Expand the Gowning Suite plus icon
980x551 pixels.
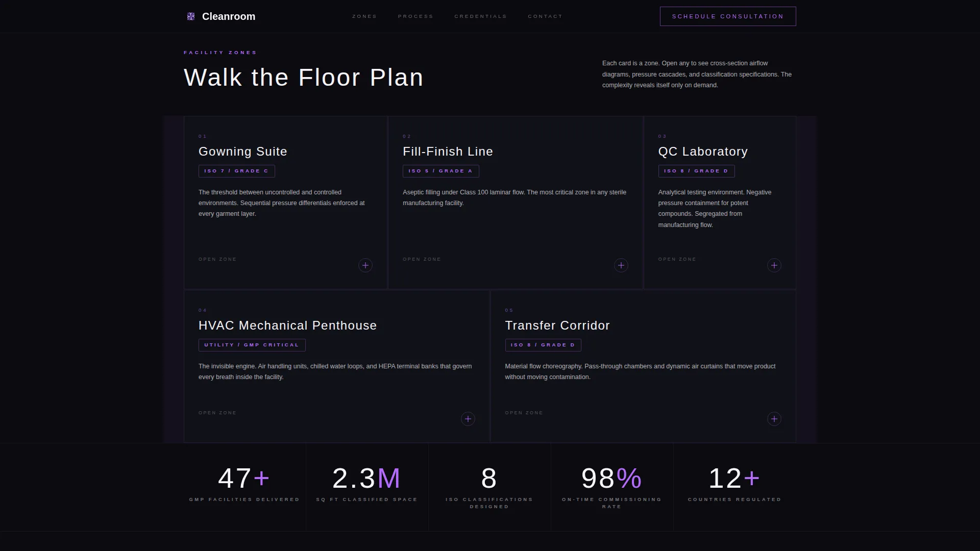click(x=365, y=265)
